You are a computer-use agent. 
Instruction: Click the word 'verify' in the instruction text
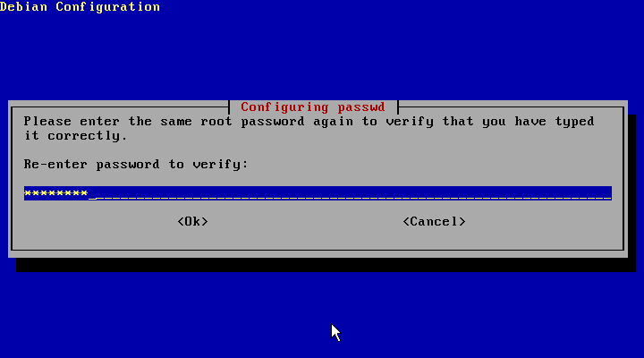click(410, 122)
